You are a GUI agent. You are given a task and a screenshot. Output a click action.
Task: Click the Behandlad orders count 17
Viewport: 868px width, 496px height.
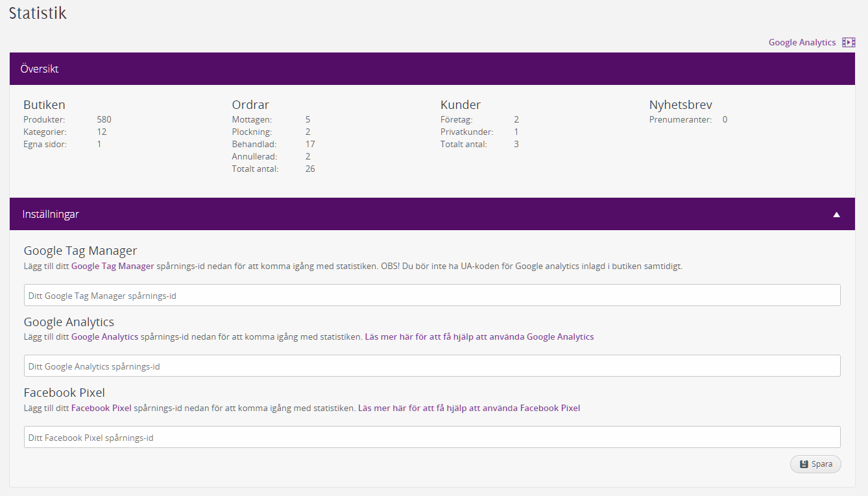coord(310,144)
